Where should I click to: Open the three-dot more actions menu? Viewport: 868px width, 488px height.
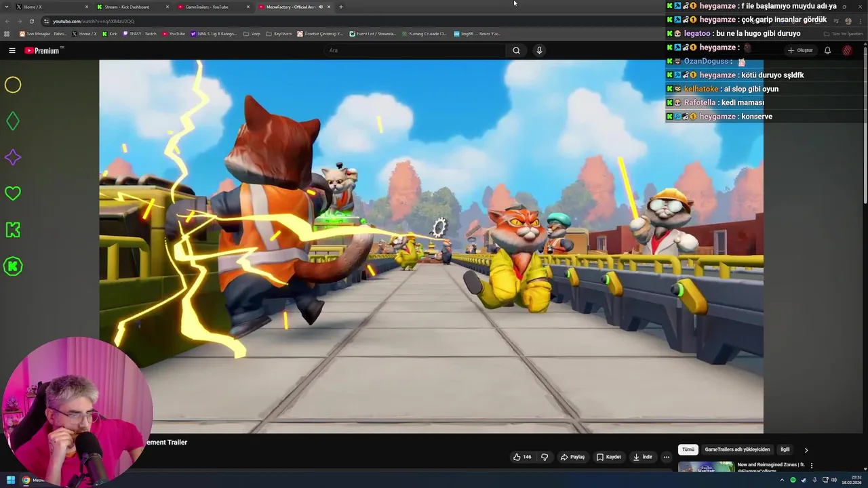point(667,457)
